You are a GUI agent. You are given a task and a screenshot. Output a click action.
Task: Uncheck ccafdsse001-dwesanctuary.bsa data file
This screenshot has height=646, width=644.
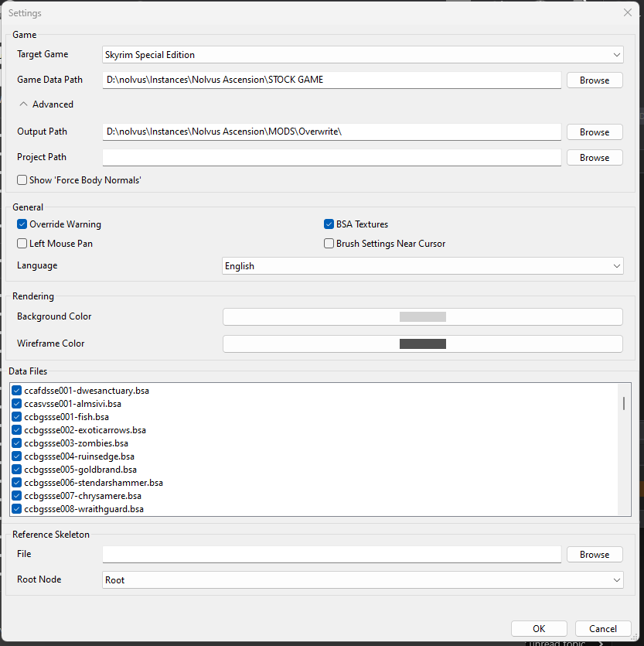(16, 391)
